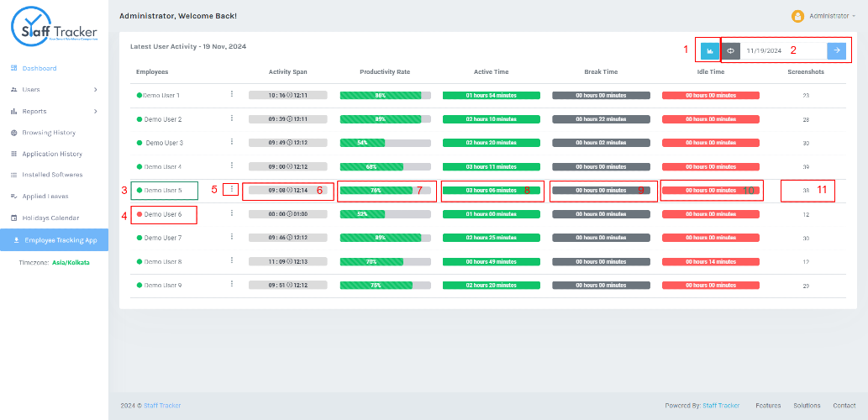868x420 pixels.
Task: Click the blue chart icon button
Action: tap(710, 51)
